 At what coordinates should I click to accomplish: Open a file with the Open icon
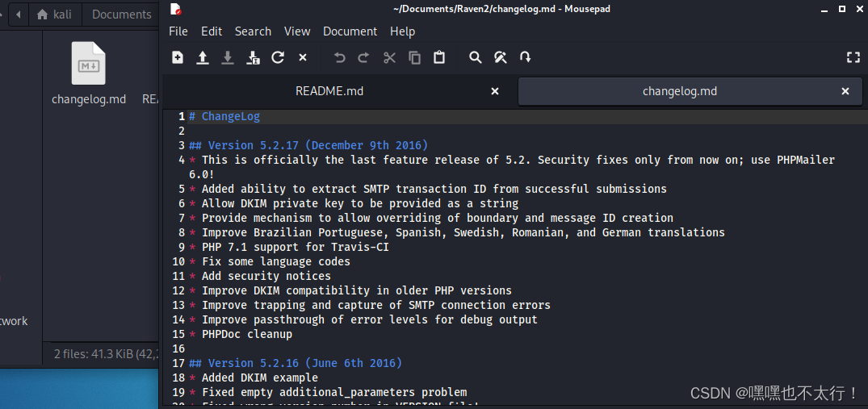[203, 57]
